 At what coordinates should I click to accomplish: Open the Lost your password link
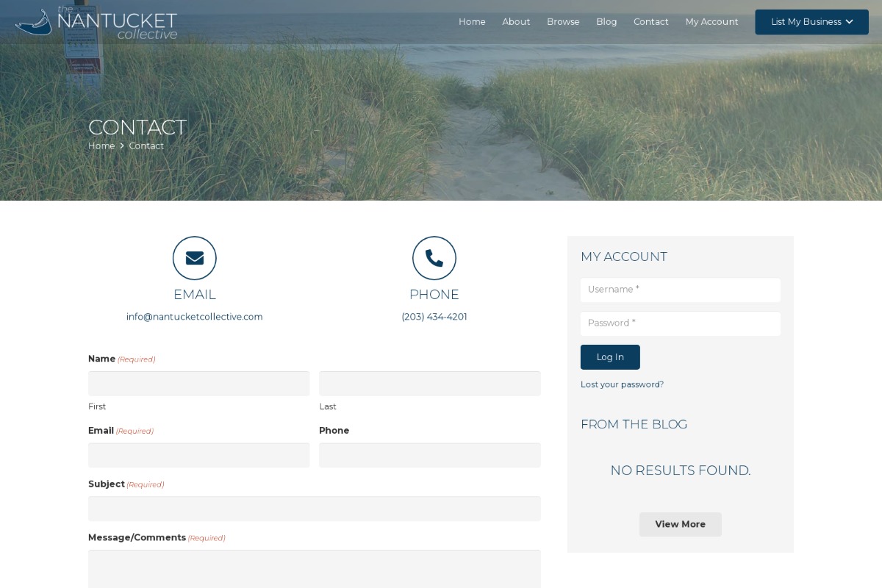(622, 384)
